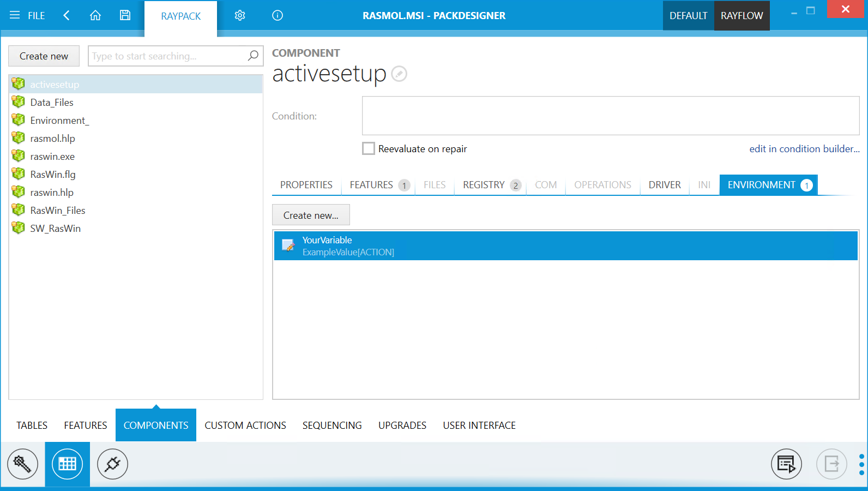Open the FILES tab
Screen dimensions: 868x491
click(x=435, y=185)
